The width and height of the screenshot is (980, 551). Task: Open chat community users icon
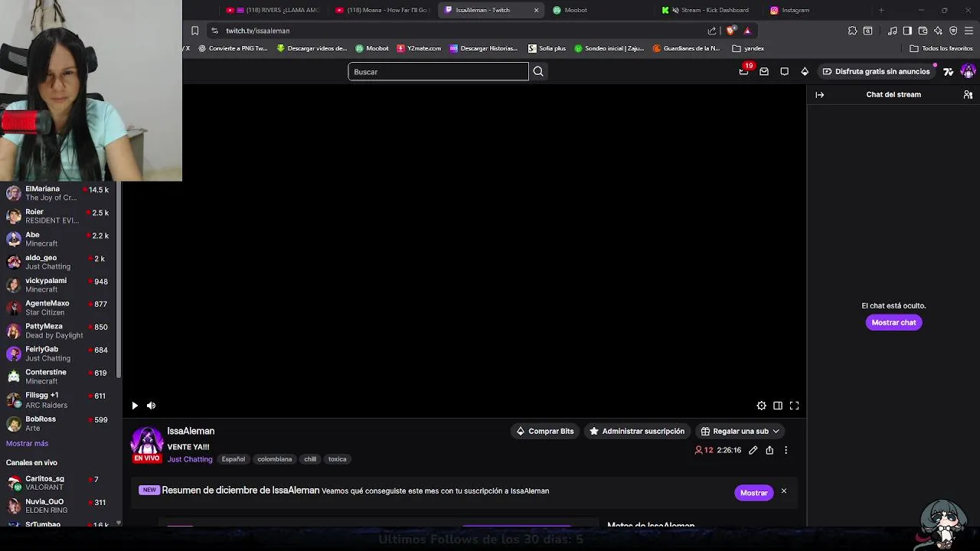968,95
